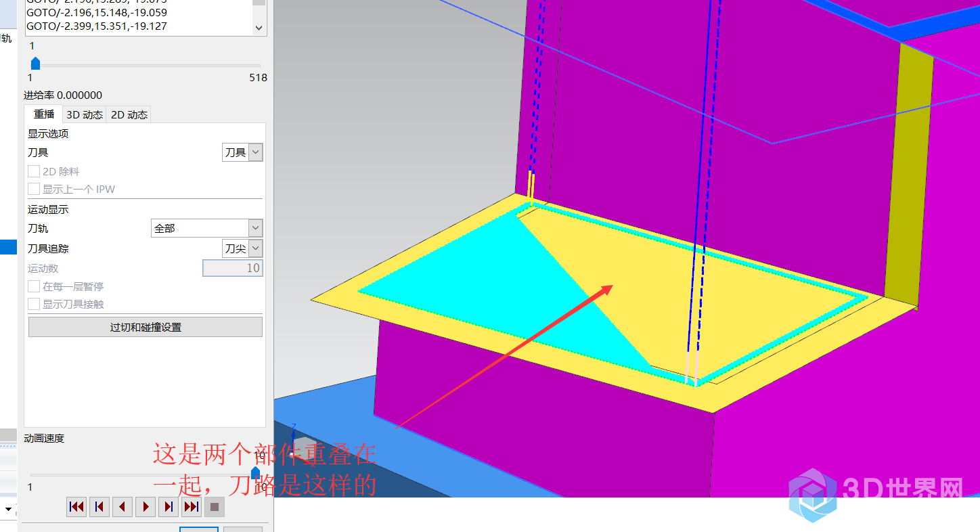This screenshot has width=980, height=532.
Task: Switch to the 2D 动态 tab
Action: (x=129, y=115)
